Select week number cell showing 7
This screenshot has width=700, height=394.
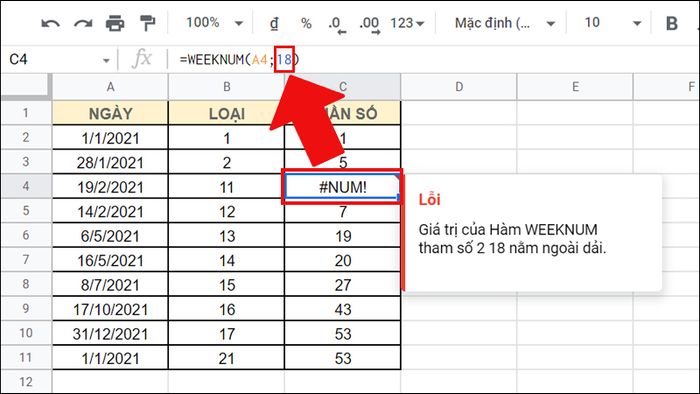click(342, 212)
